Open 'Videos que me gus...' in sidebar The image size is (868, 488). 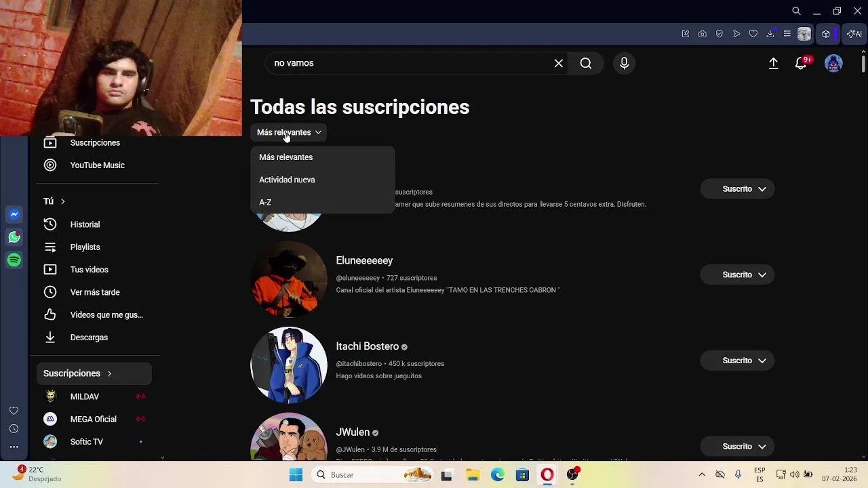click(94, 315)
